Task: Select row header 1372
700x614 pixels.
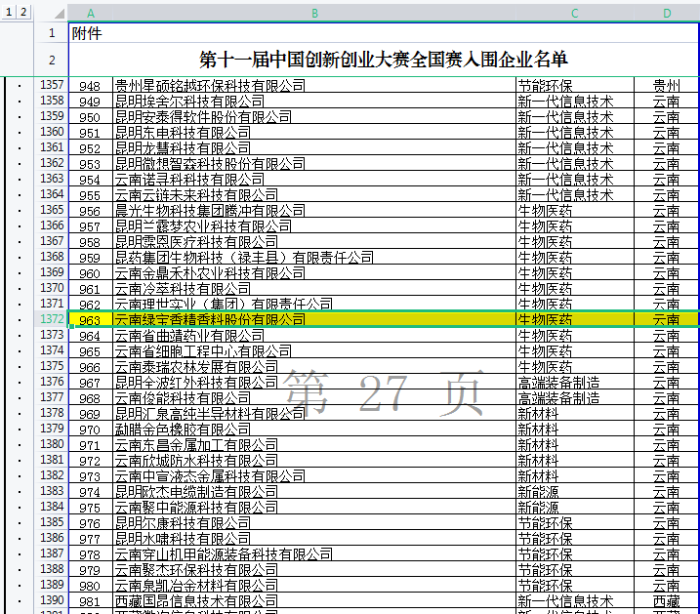Action: (x=52, y=319)
